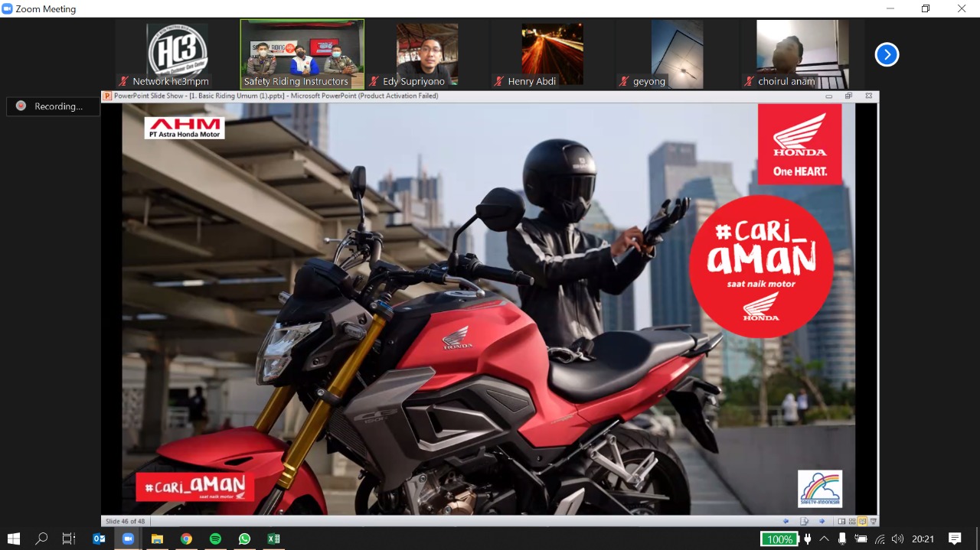This screenshot has height=550, width=980.
Task: Click the 20:21 system clock
Action: coord(923,539)
